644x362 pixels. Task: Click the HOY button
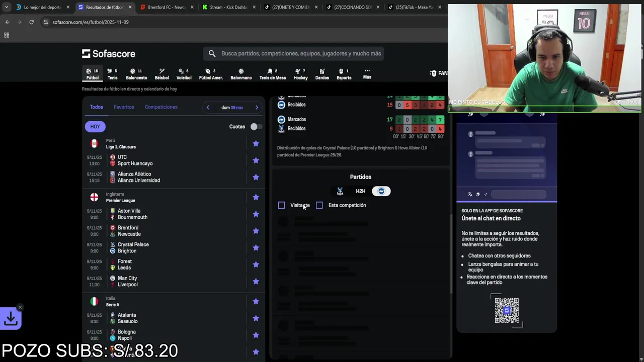tap(95, 127)
